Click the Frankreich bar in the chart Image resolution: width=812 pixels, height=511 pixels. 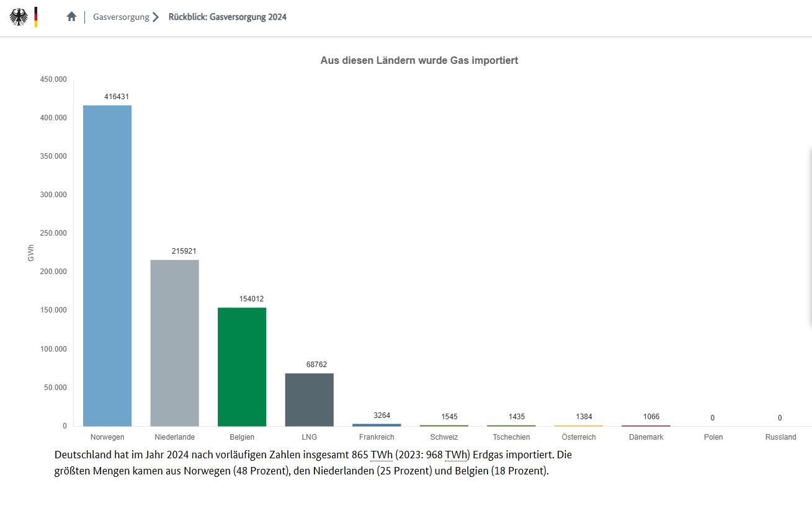pos(377,425)
